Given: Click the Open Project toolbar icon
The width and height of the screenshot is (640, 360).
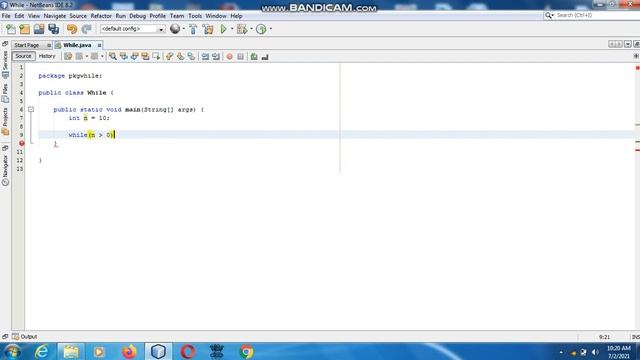Looking at the screenshot, I should tap(39, 29).
